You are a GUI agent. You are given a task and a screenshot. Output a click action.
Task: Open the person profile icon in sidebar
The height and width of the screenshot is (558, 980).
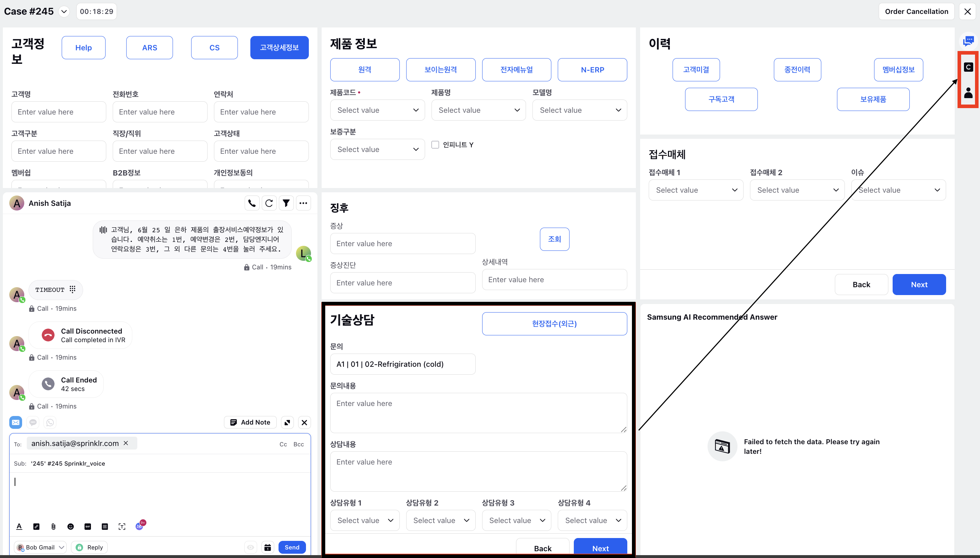[968, 93]
